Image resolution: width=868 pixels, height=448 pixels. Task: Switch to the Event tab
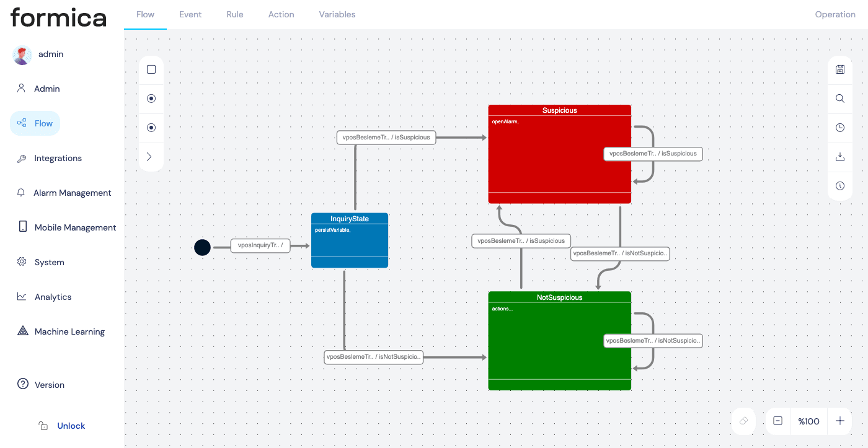(x=190, y=14)
